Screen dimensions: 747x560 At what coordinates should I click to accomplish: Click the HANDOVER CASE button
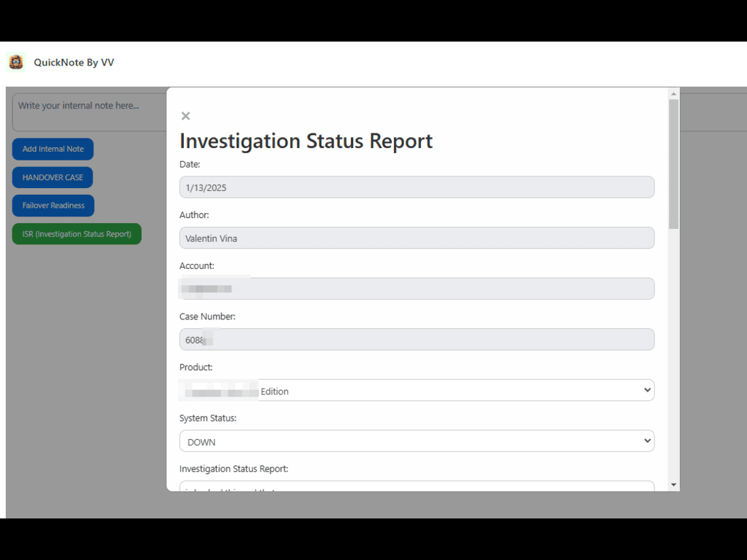tap(53, 177)
